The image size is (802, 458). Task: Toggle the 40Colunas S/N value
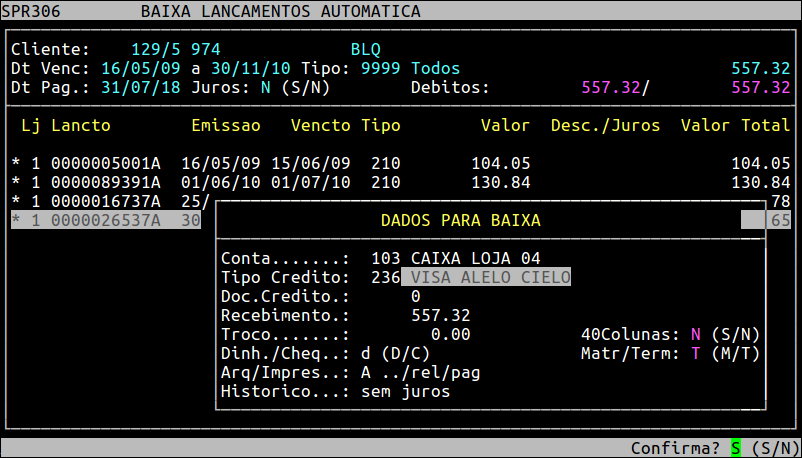pos(696,334)
